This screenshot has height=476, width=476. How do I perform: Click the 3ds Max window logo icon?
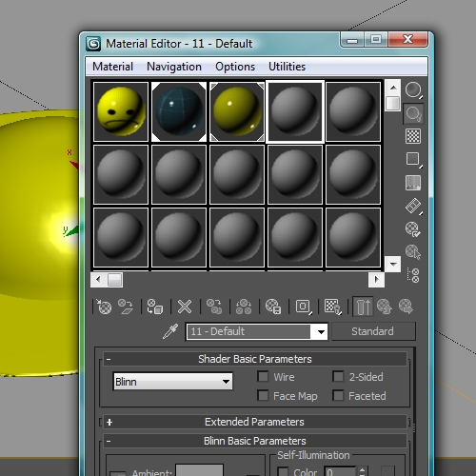point(93,44)
